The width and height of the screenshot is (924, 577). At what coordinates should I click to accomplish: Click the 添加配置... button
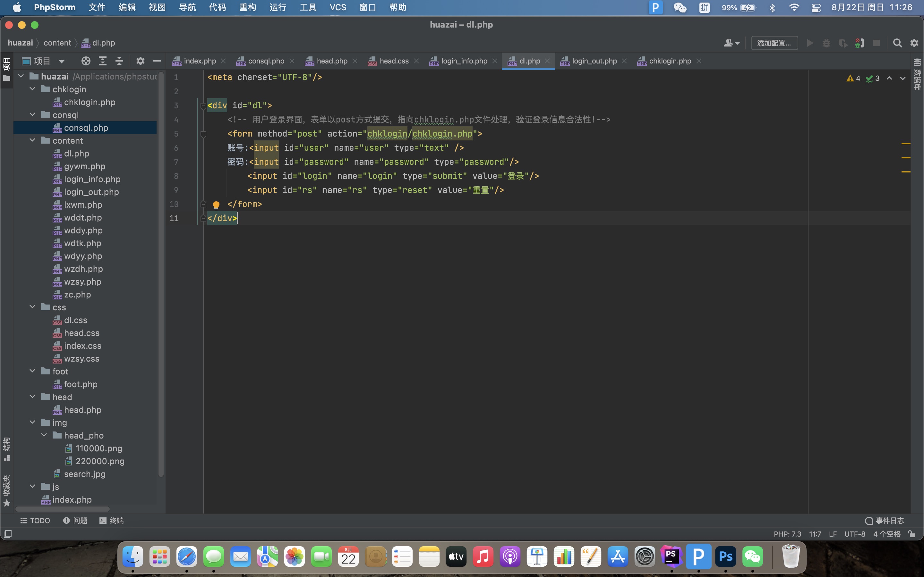point(774,43)
